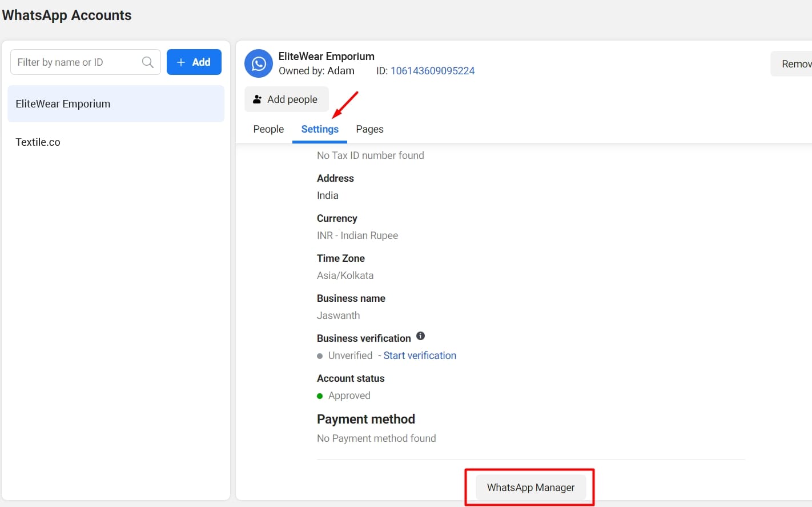Click 'No Tax ID number found' text
The image size is (812, 507).
pos(371,155)
